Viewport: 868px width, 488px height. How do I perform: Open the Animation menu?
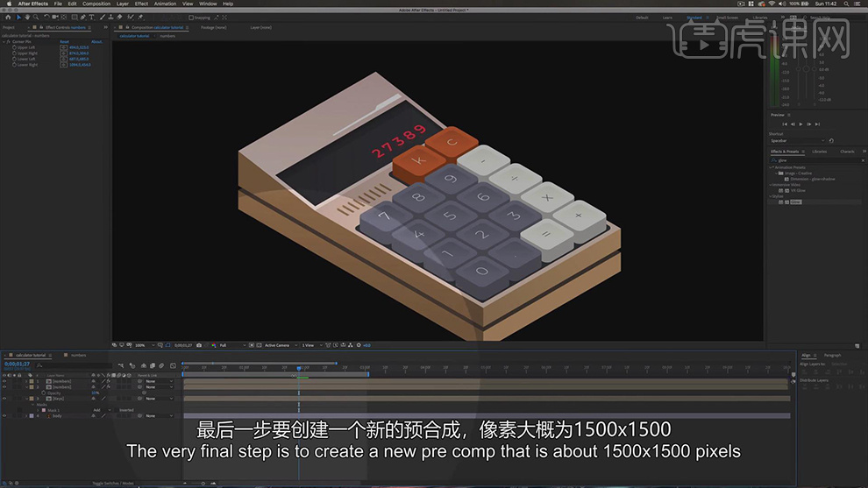pos(165,4)
